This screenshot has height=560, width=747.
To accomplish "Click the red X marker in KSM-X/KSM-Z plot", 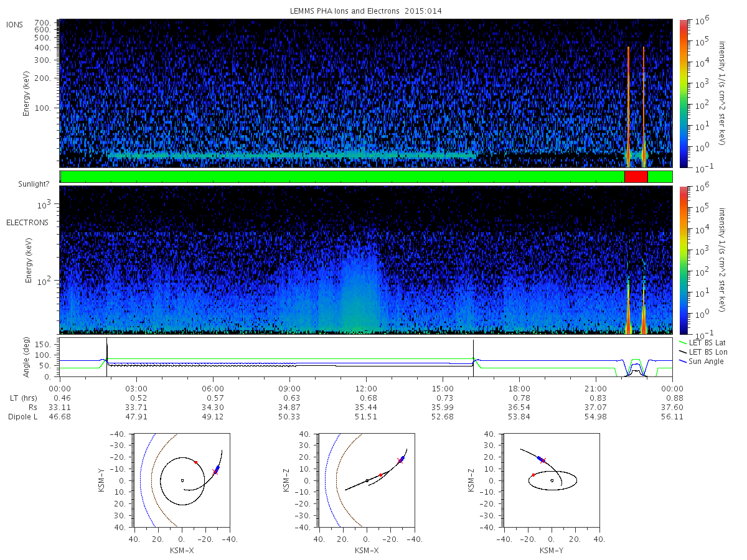I will (x=400, y=460).
